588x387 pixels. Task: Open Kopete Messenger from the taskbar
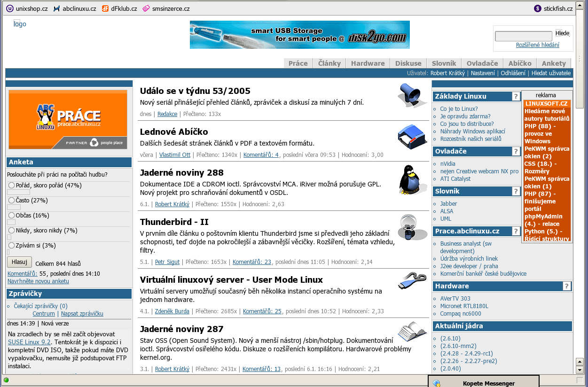tap(484, 381)
